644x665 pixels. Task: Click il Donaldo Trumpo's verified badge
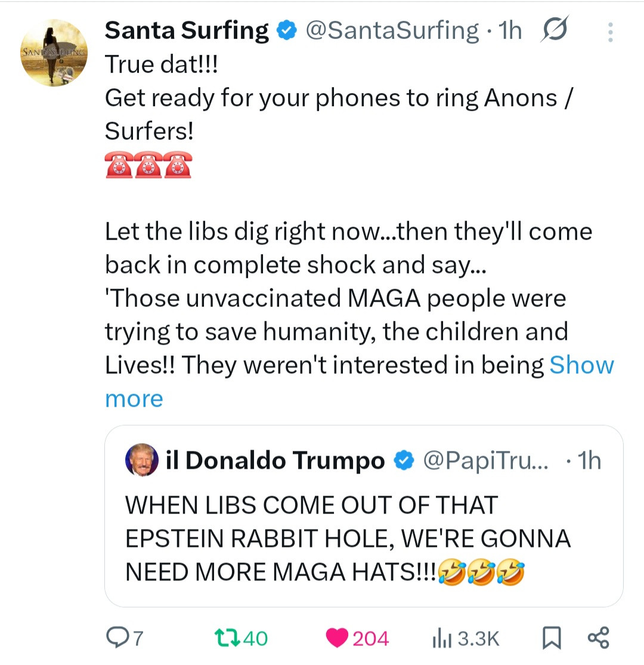click(405, 460)
